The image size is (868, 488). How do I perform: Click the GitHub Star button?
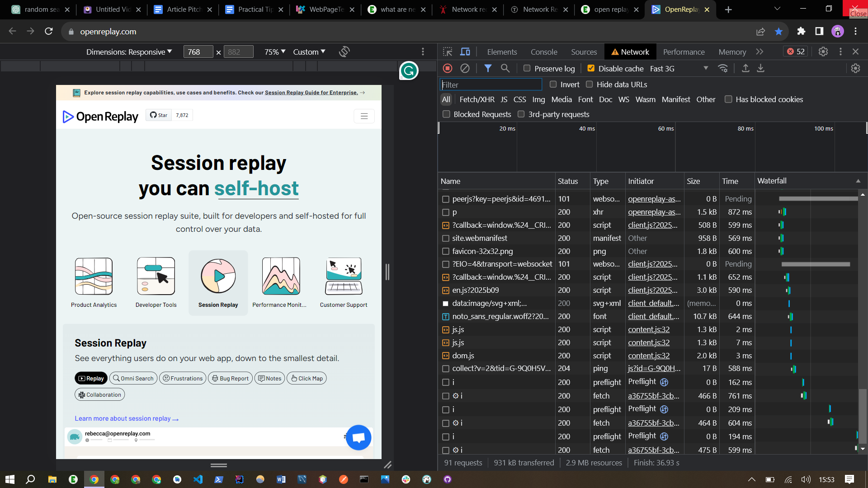(159, 115)
